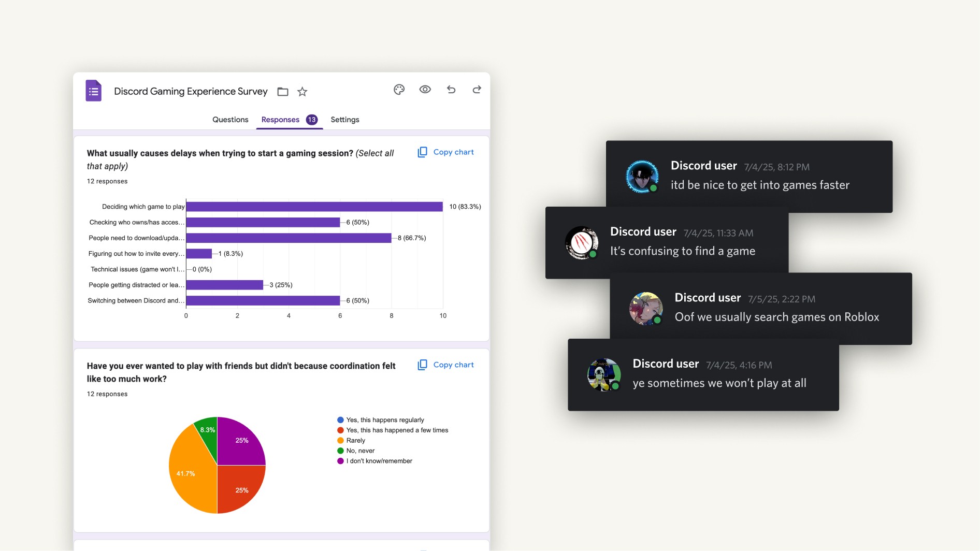This screenshot has width=980, height=551.
Task: Click the 'Checking who owns/has acces…' bar
Action: pyautogui.click(x=263, y=222)
